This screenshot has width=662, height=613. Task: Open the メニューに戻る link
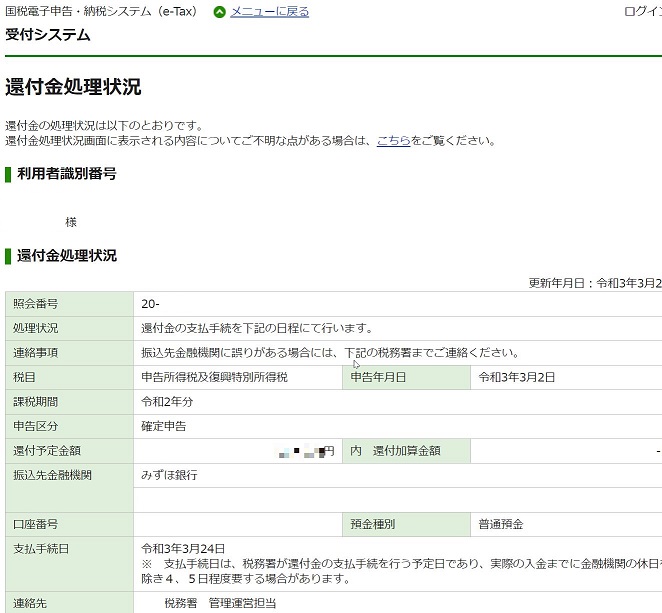pos(269,12)
